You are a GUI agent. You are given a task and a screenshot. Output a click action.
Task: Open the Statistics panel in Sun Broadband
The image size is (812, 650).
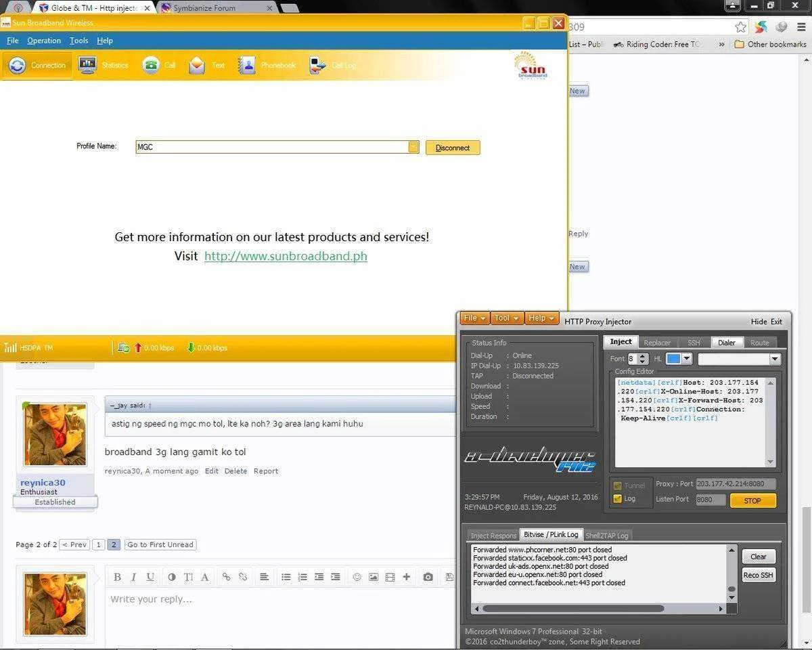(103, 65)
